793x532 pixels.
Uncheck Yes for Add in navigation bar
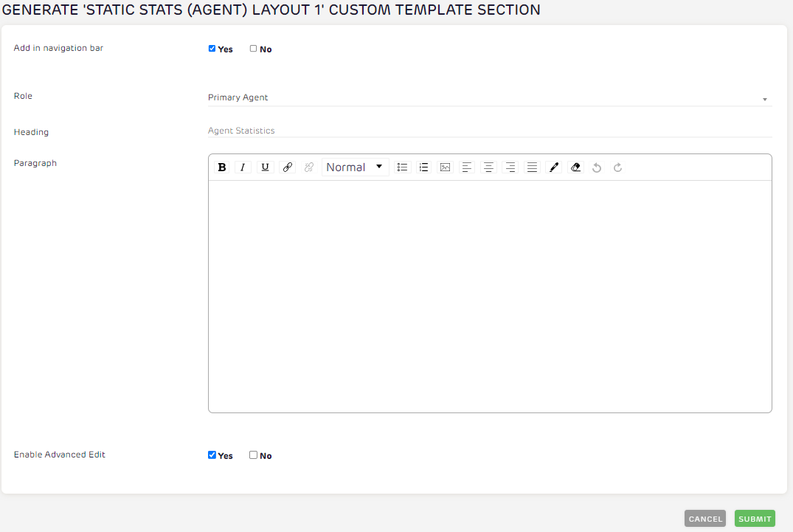point(212,48)
